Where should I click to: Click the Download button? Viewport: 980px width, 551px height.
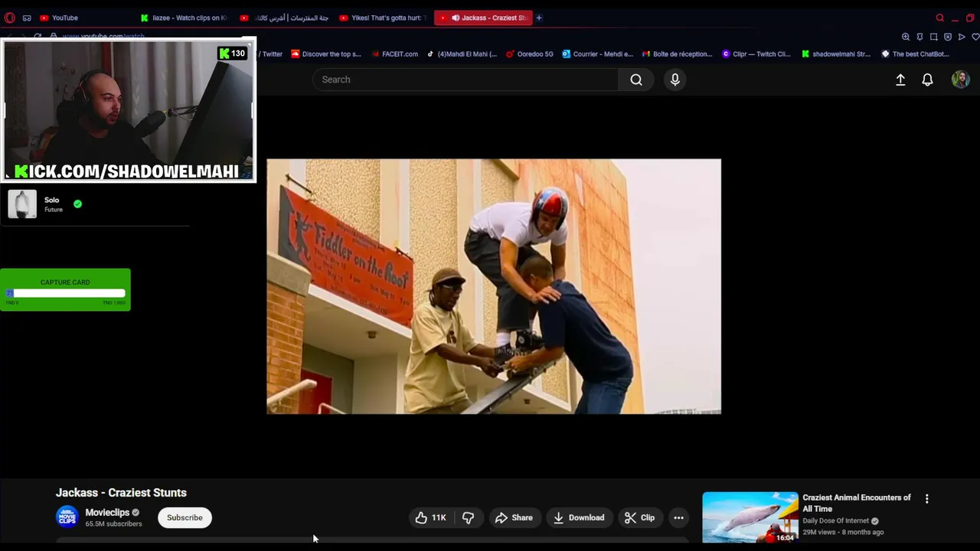pyautogui.click(x=579, y=518)
